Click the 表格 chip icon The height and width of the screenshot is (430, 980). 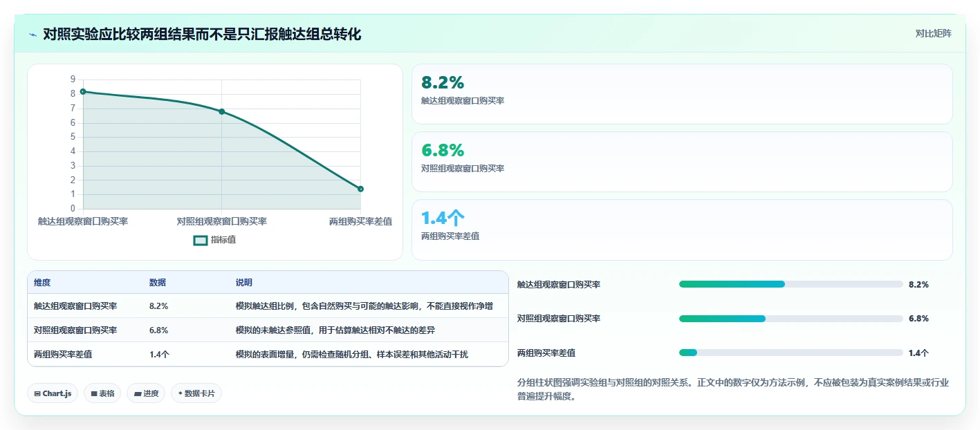click(94, 393)
